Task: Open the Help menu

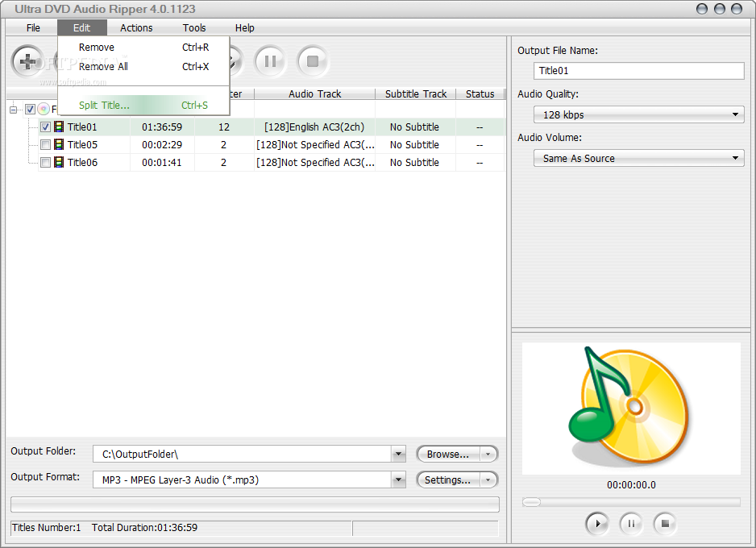Action: pyautogui.click(x=244, y=28)
